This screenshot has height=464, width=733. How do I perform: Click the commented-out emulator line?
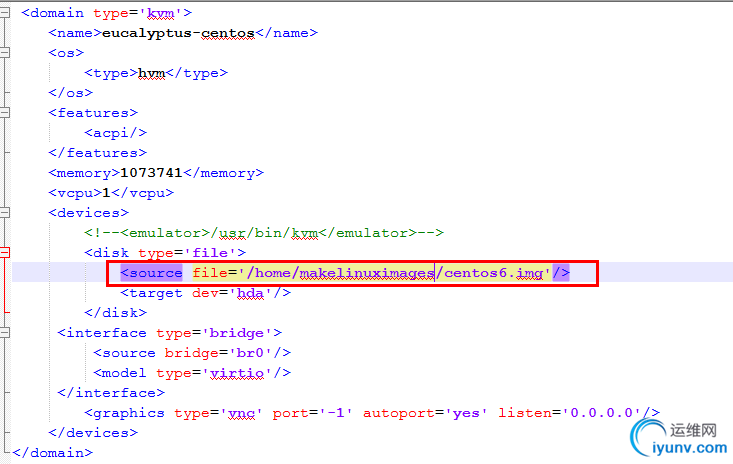tap(264, 233)
